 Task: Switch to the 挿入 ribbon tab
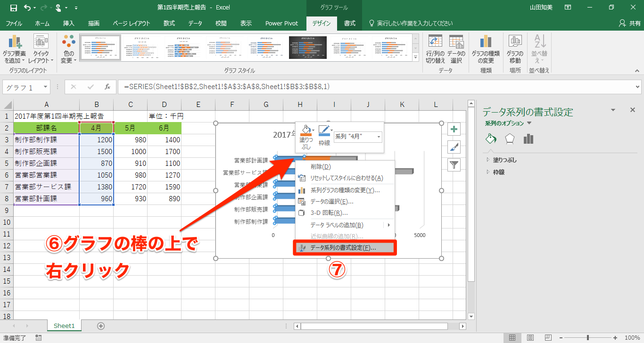click(x=69, y=23)
